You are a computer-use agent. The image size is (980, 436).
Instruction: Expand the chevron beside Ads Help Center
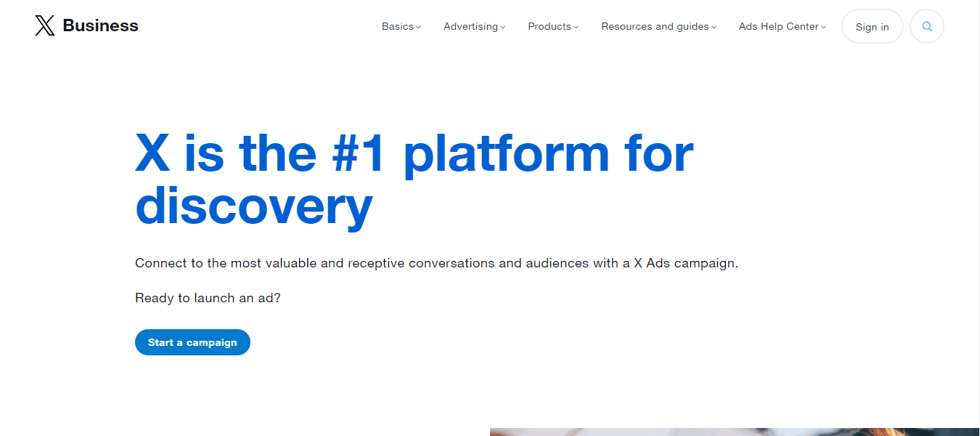pos(824,28)
